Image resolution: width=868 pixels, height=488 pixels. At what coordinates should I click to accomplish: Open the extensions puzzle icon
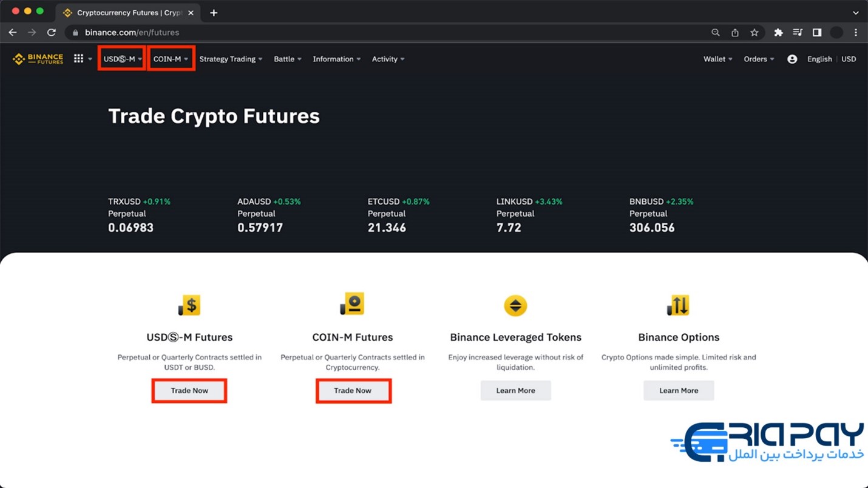coord(778,33)
